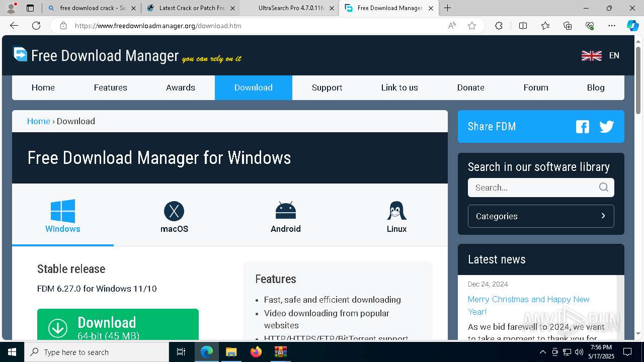Click the Edge browser taskbar icon
Viewport: 644px width, 362px height.
[x=207, y=352]
